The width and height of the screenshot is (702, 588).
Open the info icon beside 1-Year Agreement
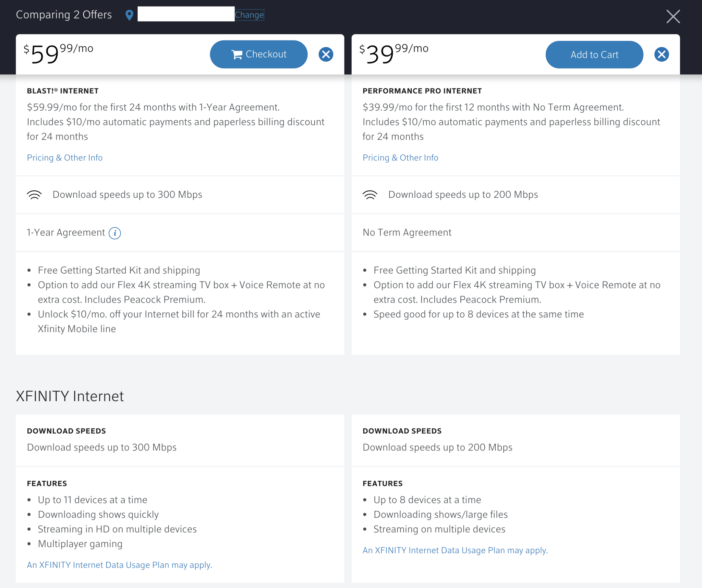(115, 233)
